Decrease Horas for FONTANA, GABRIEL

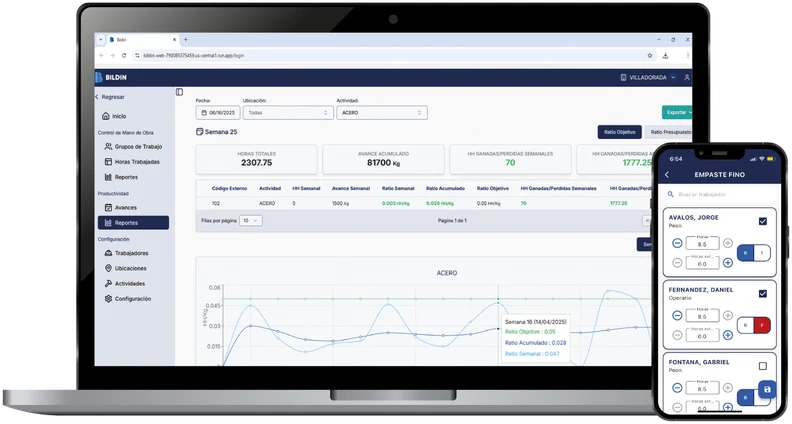677,388
